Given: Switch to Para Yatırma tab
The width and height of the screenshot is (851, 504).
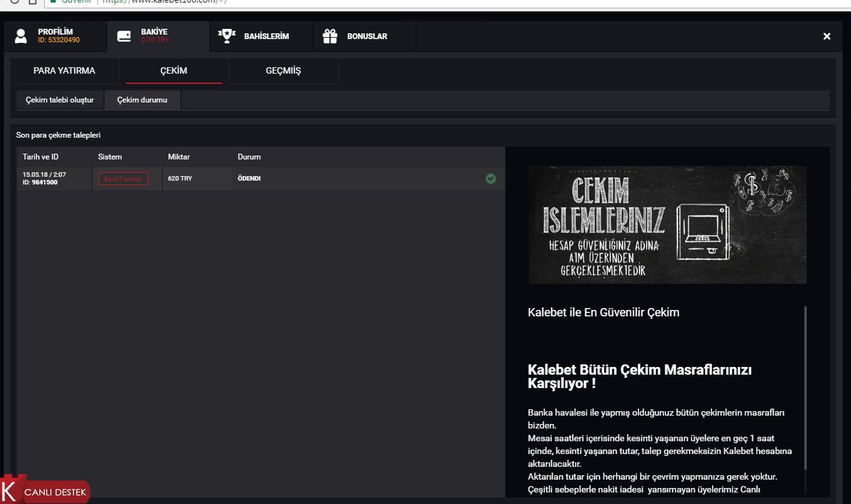Looking at the screenshot, I should click(65, 71).
